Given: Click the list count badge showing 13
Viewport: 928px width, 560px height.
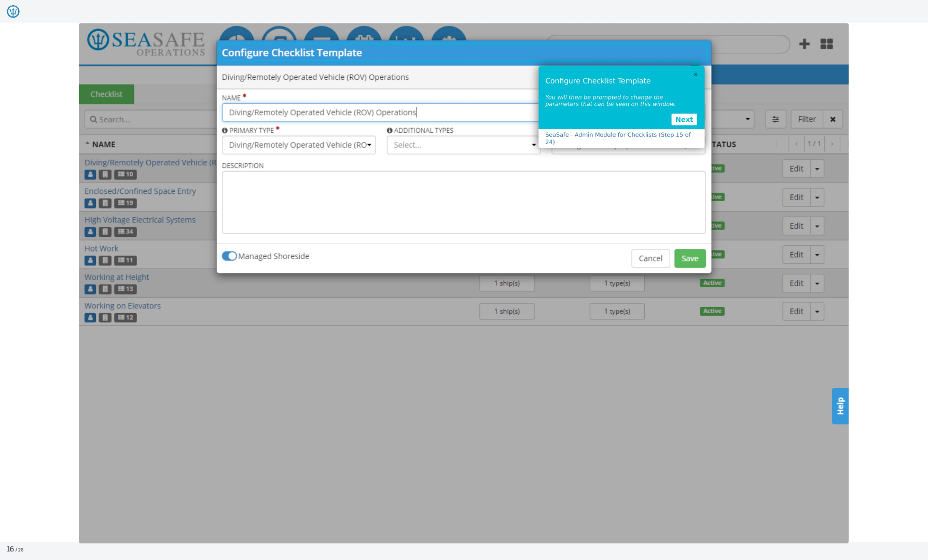Looking at the screenshot, I should [x=126, y=289].
